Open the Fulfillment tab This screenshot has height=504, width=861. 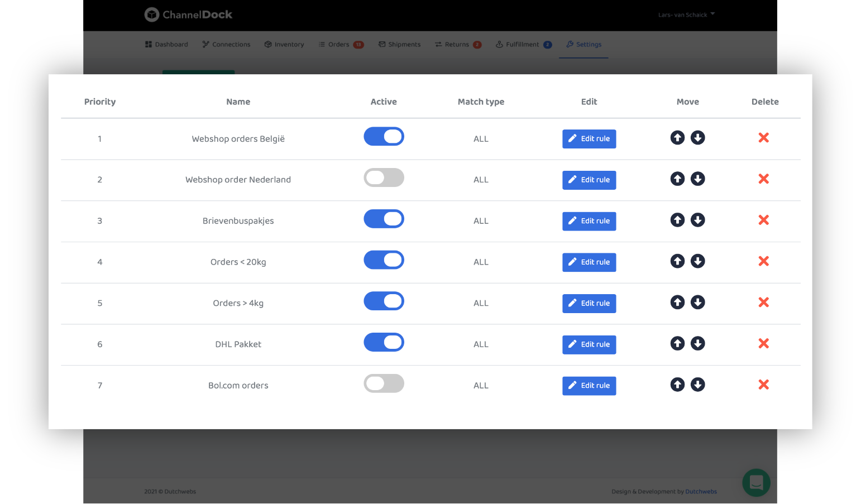click(524, 44)
